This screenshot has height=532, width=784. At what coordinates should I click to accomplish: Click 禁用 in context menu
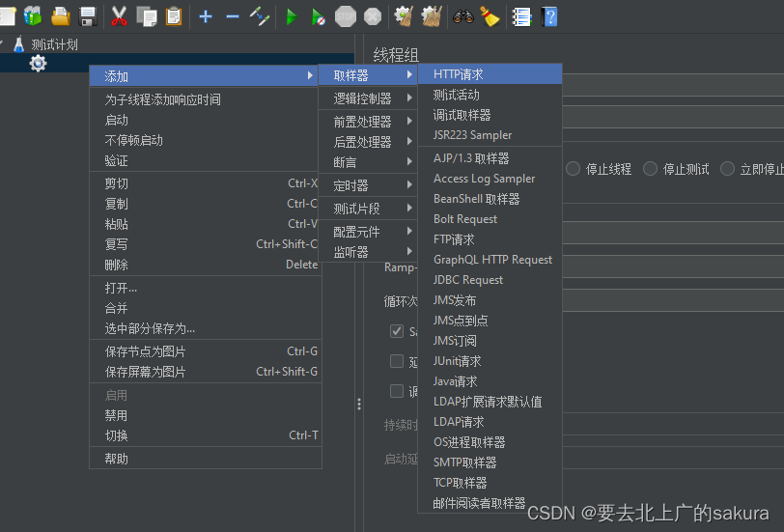[206, 415]
